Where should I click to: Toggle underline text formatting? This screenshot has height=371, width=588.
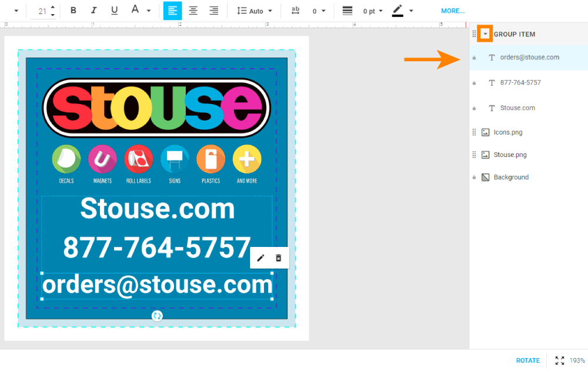[115, 11]
